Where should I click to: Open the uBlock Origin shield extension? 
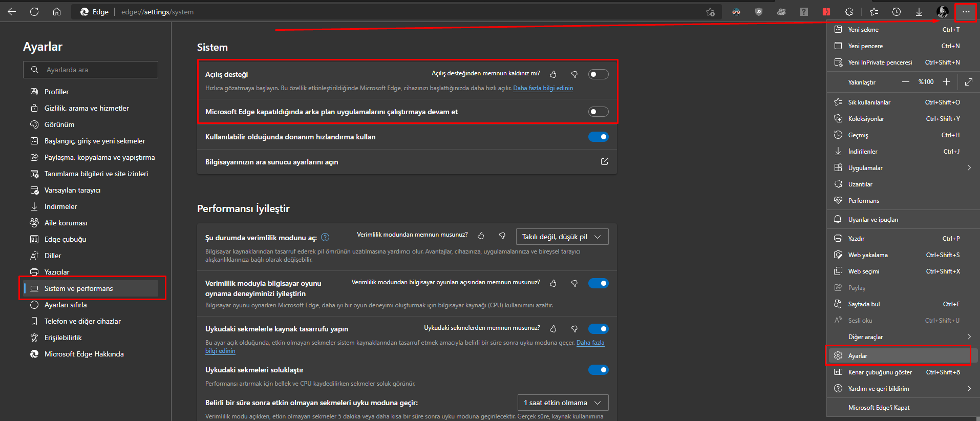point(759,12)
